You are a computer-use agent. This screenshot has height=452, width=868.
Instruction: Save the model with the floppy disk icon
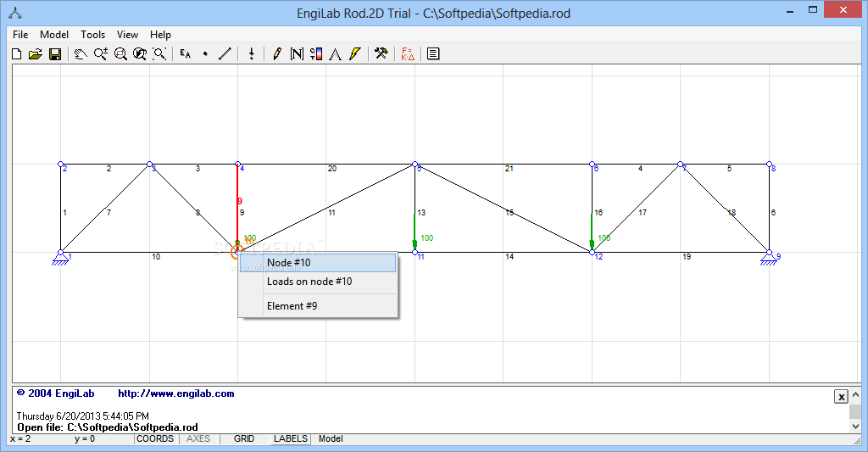point(55,53)
